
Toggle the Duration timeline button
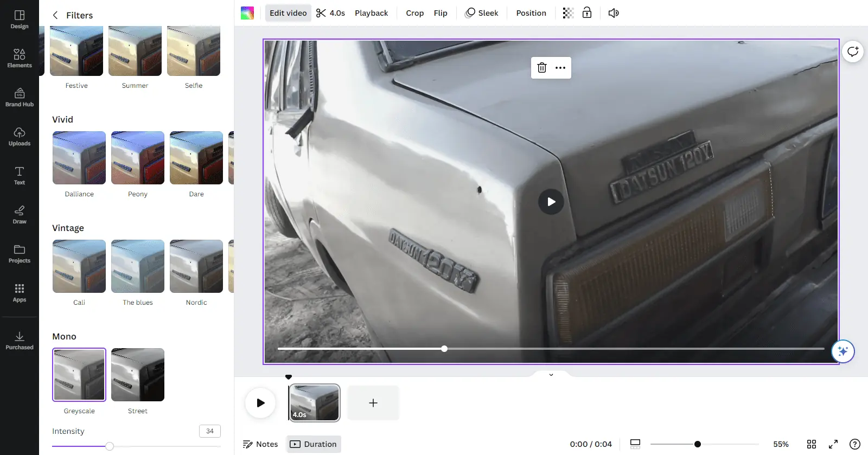pos(314,444)
